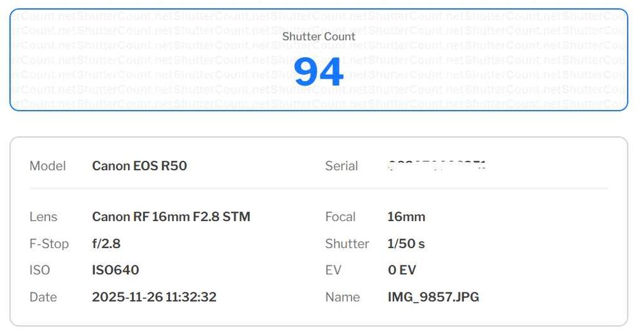The width and height of the screenshot is (644, 333).
Task: Click the Shutter Count heading text
Action: click(318, 37)
